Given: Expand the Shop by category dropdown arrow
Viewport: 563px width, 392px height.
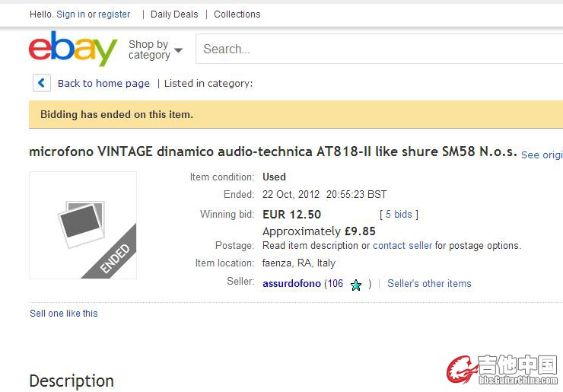Looking at the screenshot, I should (x=178, y=50).
